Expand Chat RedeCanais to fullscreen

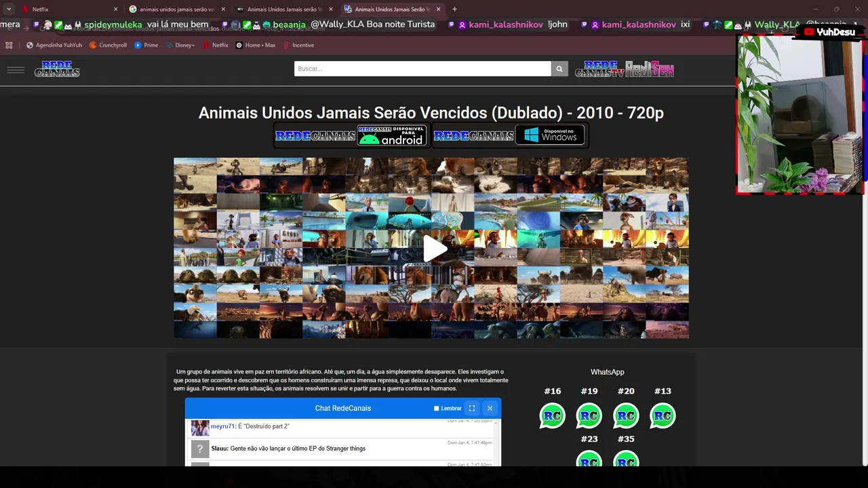(472, 408)
